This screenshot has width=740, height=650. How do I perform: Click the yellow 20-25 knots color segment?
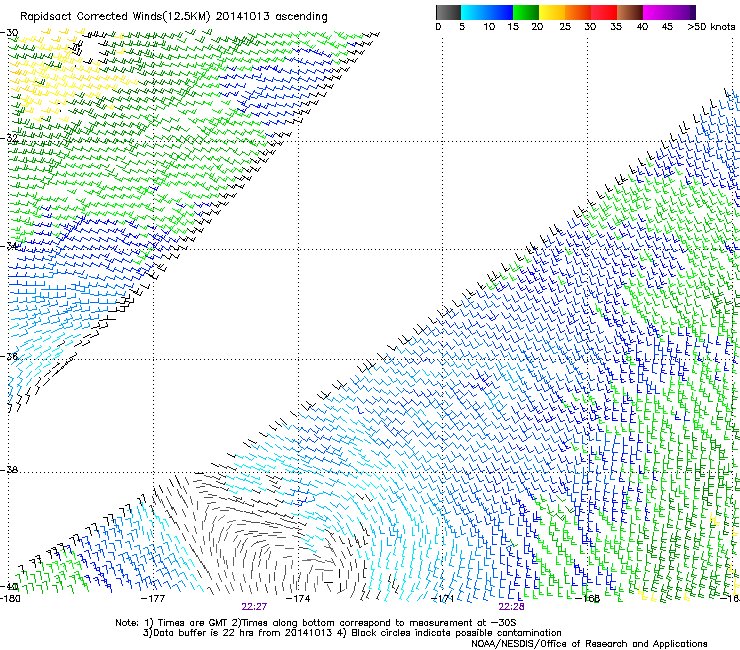coord(552,12)
